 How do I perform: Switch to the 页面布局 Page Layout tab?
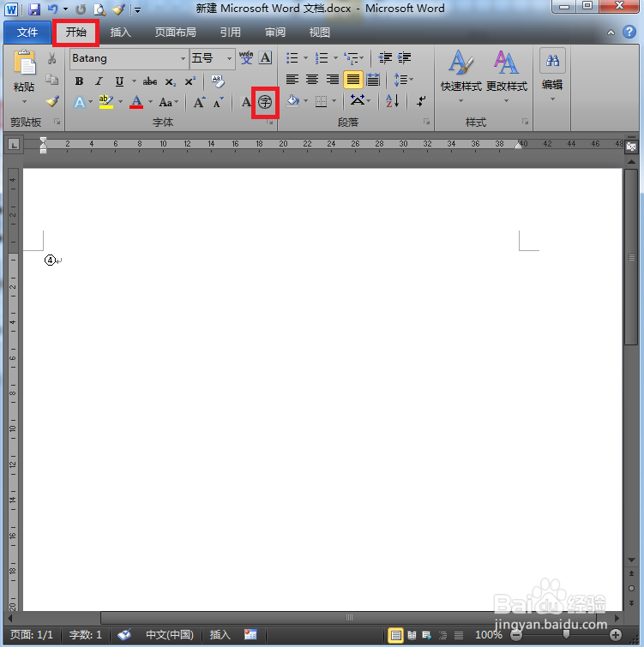tap(176, 33)
